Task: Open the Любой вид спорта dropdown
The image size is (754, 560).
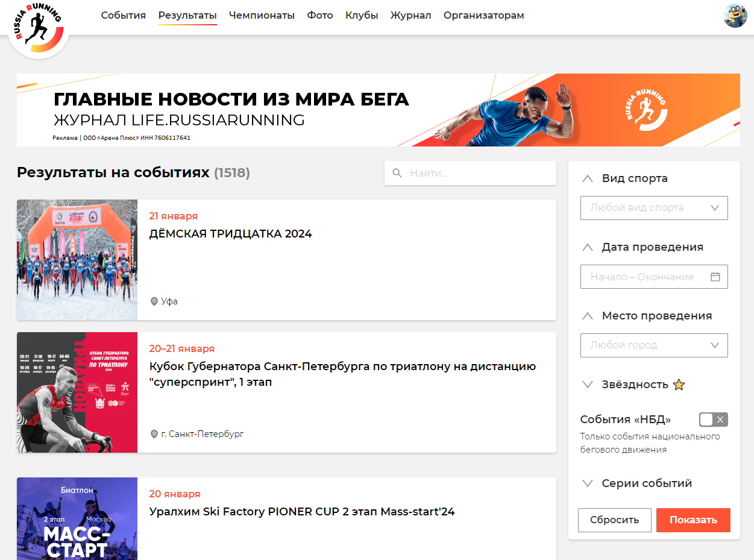Action: click(653, 208)
